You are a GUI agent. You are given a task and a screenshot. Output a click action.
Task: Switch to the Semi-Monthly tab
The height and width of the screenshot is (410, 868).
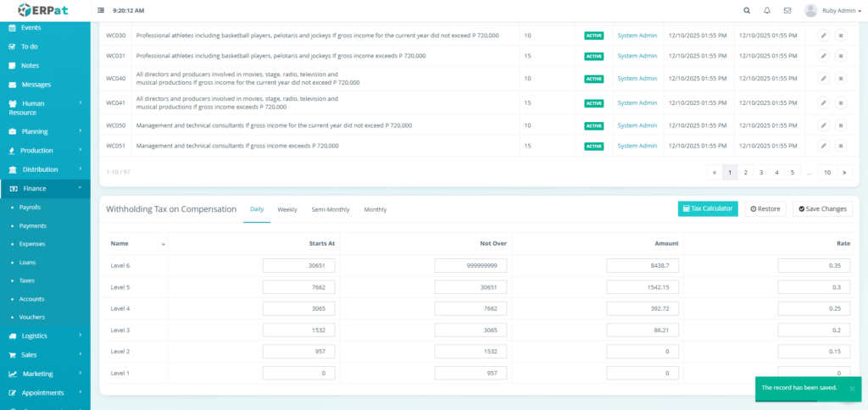(330, 209)
